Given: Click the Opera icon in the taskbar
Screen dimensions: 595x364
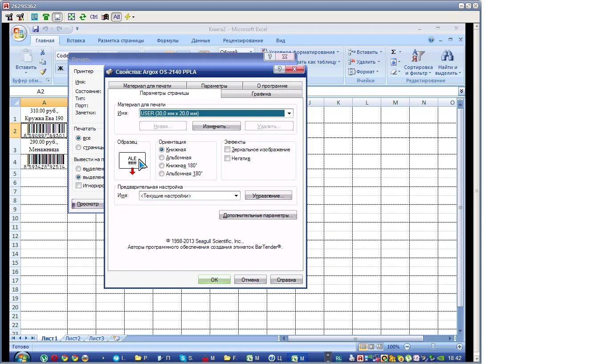Looking at the screenshot, I should coord(54,358).
